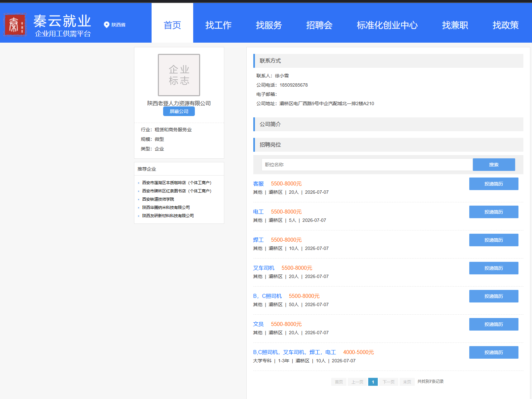Open 标准化创业中心 in the navigation bar
Viewport: 532px width, 399px height.
point(387,25)
